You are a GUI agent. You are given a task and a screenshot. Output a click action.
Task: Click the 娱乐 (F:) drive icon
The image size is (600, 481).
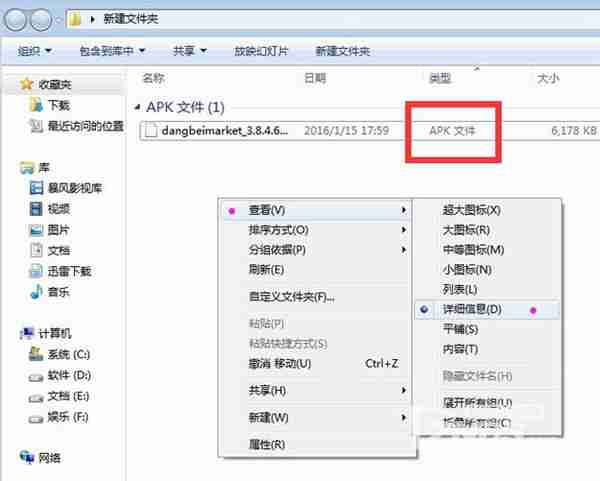36,419
